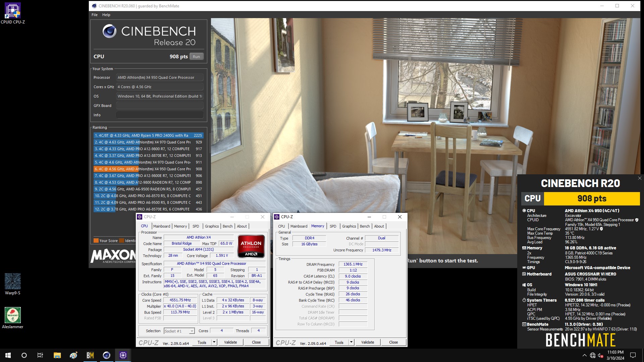Open the paint palette app on taskbar
Viewport: 644px width, 362px height.
(x=73, y=355)
